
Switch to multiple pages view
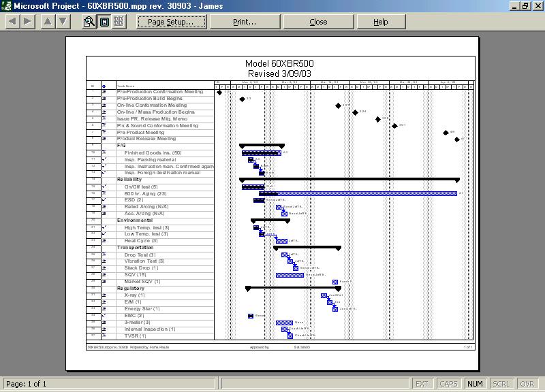[119, 22]
